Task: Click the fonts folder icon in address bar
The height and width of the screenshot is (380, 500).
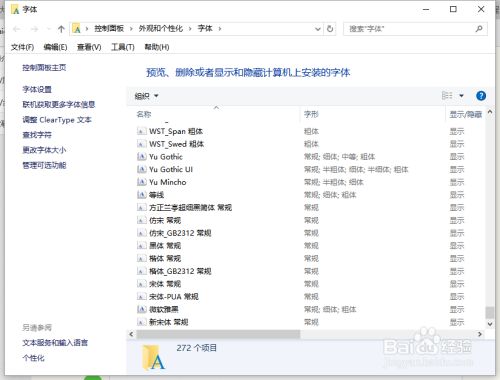Action: point(77,29)
